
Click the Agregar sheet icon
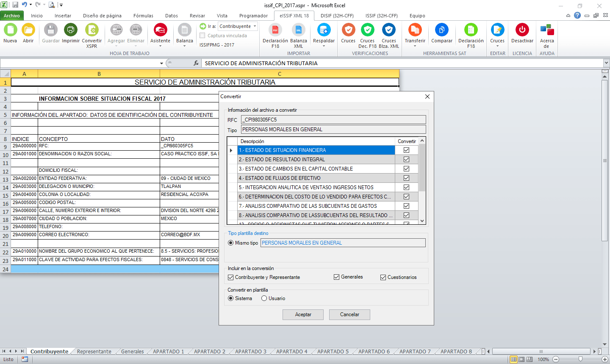click(x=116, y=30)
